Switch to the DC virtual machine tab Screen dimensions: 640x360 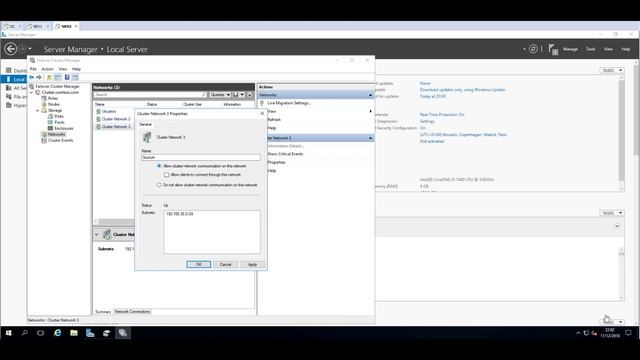tap(12, 26)
